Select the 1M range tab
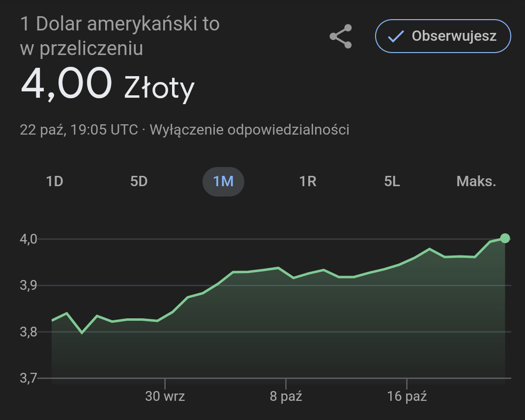 223,181
